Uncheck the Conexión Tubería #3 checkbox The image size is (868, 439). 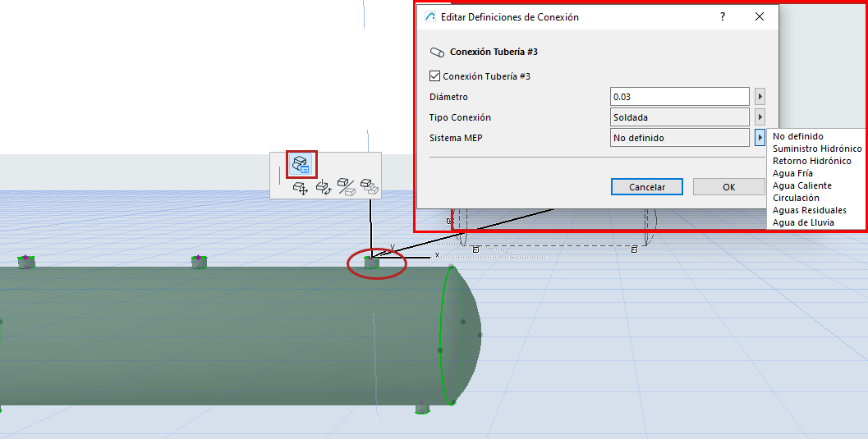[435, 75]
